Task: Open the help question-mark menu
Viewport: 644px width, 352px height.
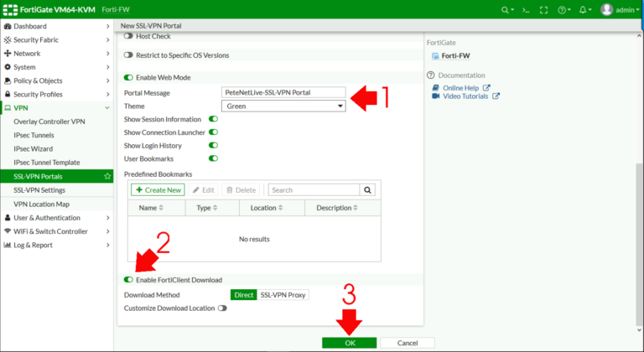Action: coord(563,10)
